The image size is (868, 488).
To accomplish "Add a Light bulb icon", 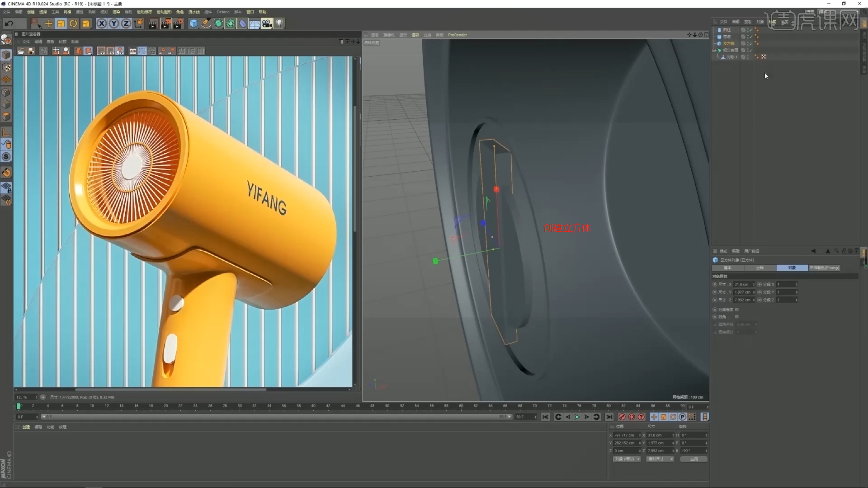I will (279, 23).
